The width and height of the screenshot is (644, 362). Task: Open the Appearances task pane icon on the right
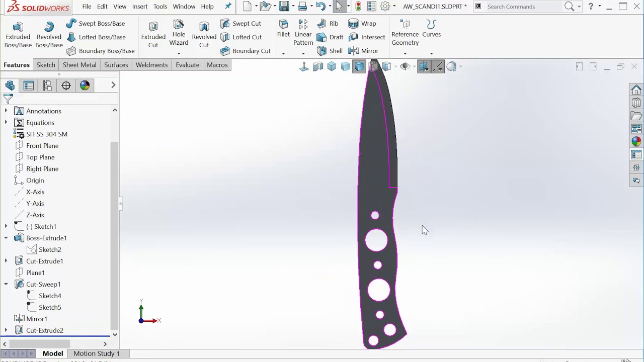click(636, 142)
